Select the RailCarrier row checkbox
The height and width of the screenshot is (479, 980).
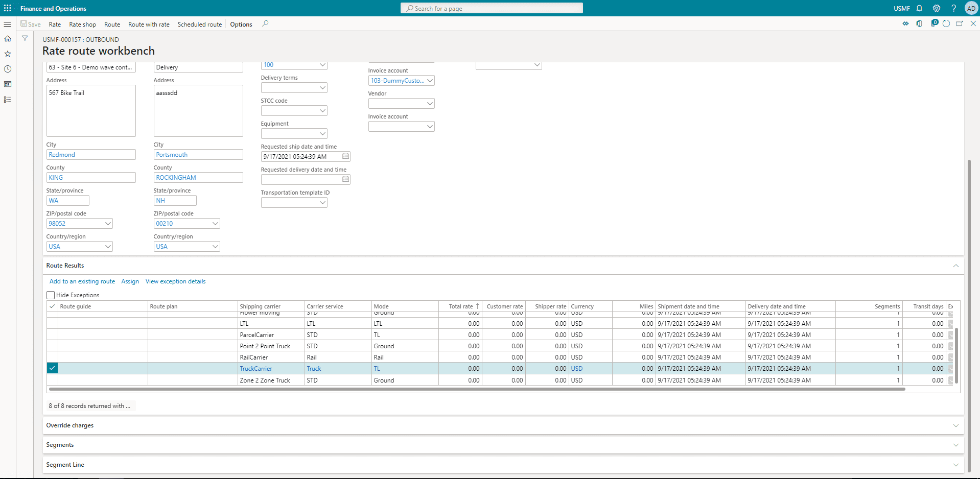(52, 357)
